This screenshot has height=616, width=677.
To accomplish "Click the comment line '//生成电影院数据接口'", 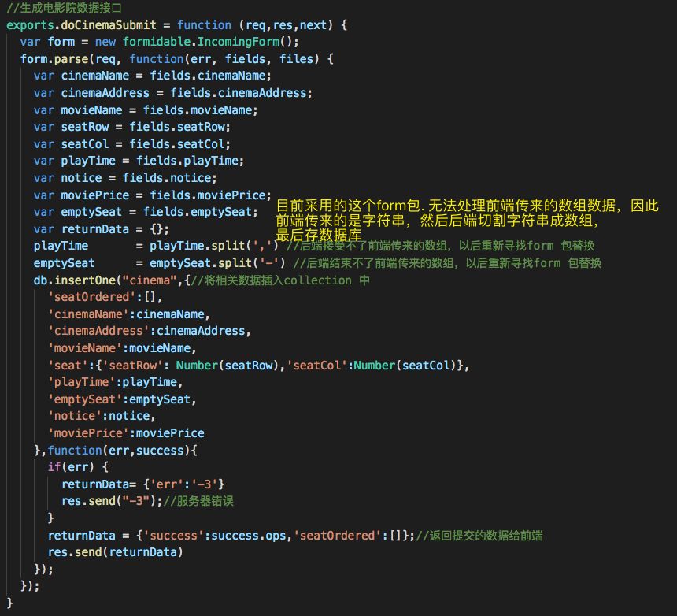I will (x=65, y=8).
